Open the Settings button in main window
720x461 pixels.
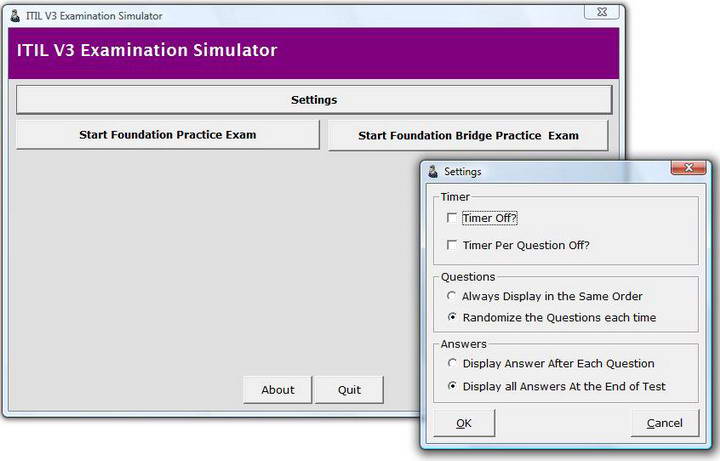[x=314, y=100]
